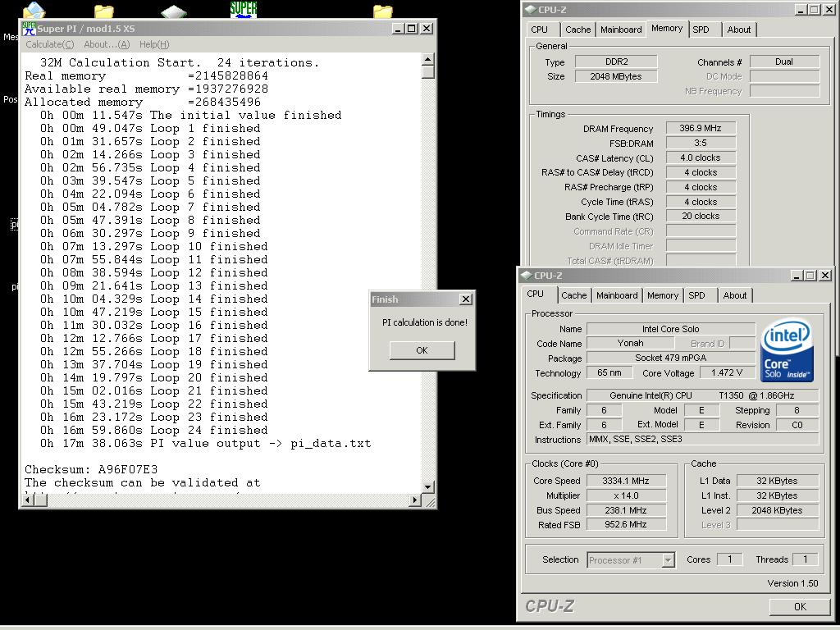The width and height of the screenshot is (840, 630).
Task: Click the DRAM Frequency value 396.9 MHz
Action: pyautogui.click(x=701, y=128)
